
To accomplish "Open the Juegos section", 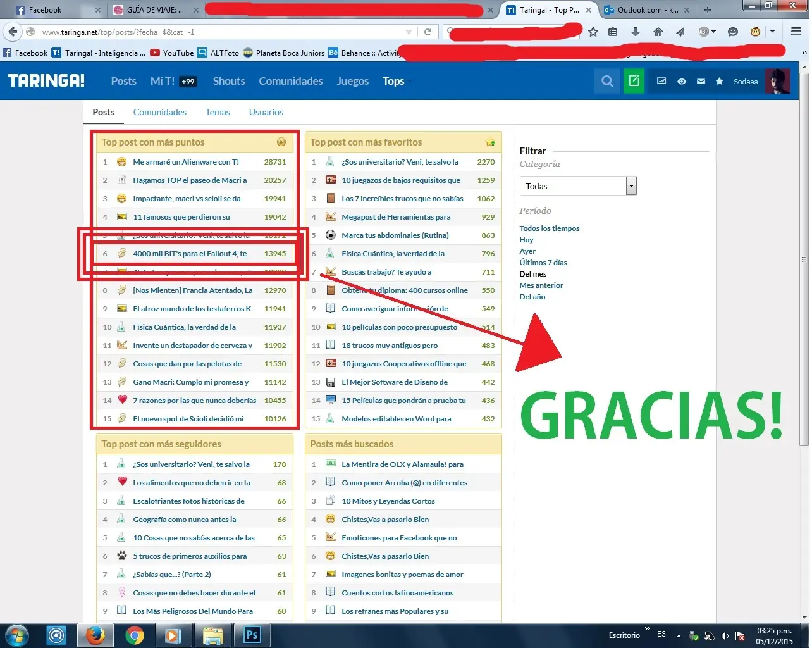I will [353, 81].
